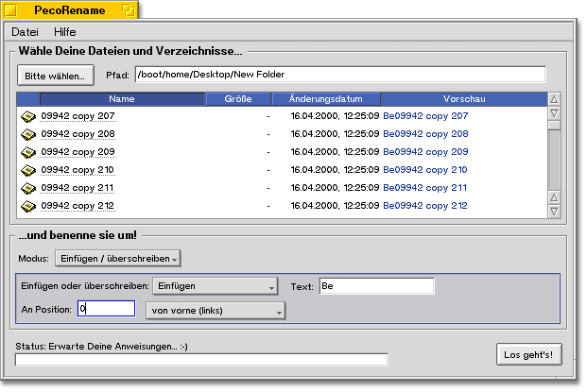This screenshot has width=587, height=392.
Task: Click top scroll-up arrow of file list
Action: click(x=555, y=99)
